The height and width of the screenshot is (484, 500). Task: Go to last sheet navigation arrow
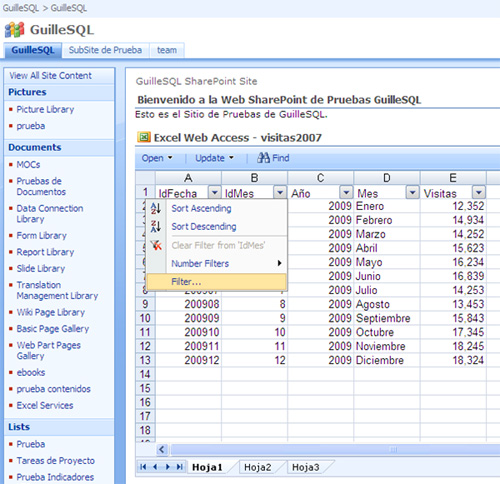(x=179, y=467)
